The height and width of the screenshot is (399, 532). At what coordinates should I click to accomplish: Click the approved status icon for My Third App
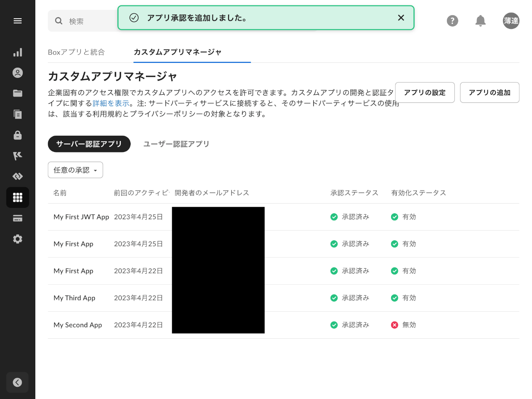click(x=334, y=298)
